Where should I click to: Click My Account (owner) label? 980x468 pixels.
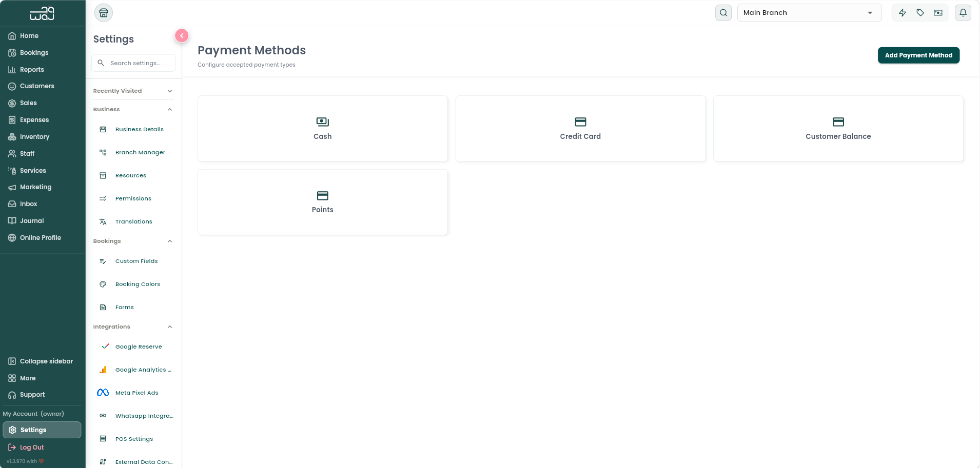click(33, 414)
